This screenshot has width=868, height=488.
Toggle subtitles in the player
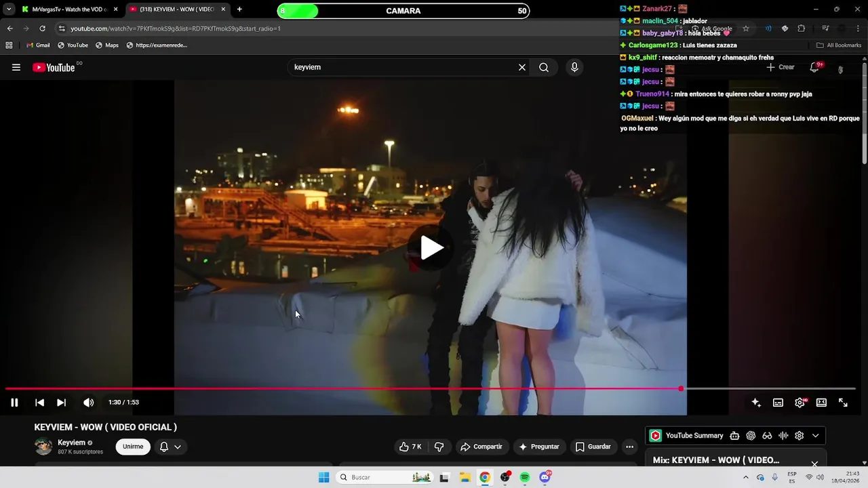pyautogui.click(x=778, y=403)
